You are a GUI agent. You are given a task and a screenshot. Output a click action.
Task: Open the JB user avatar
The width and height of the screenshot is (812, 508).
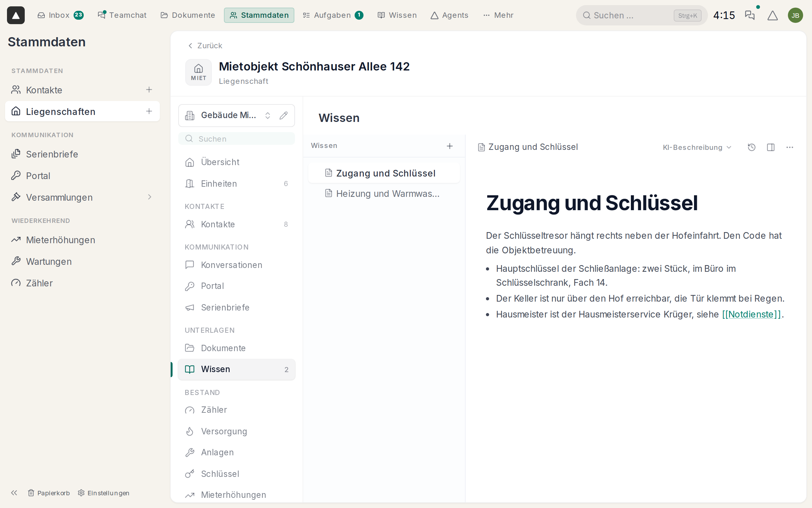point(795,16)
